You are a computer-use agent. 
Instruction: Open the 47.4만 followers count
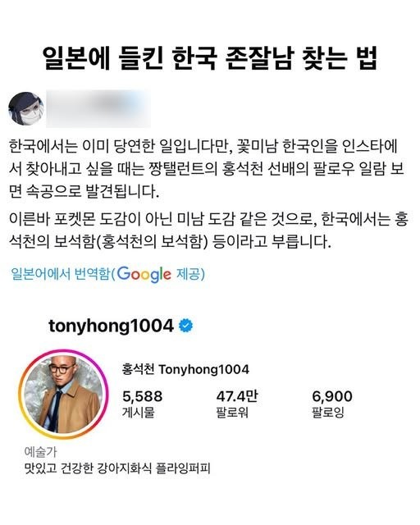237,397
